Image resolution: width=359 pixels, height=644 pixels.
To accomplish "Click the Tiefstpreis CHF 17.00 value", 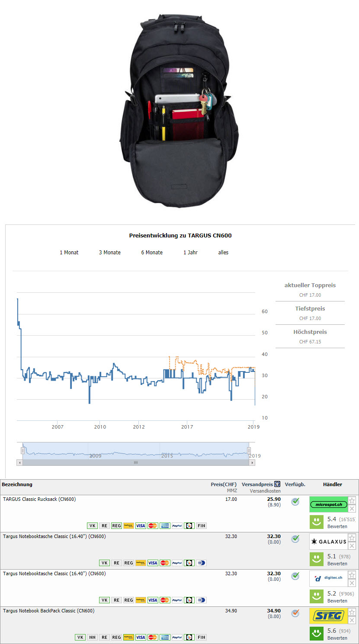I will pos(310,318).
